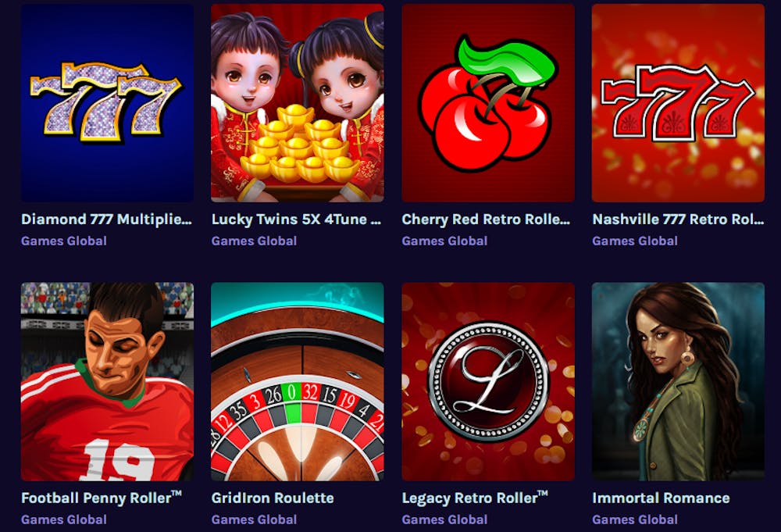The width and height of the screenshot is (781, 532).
Task: Click the Immortal Romance title text
Action: click(661, 498)
